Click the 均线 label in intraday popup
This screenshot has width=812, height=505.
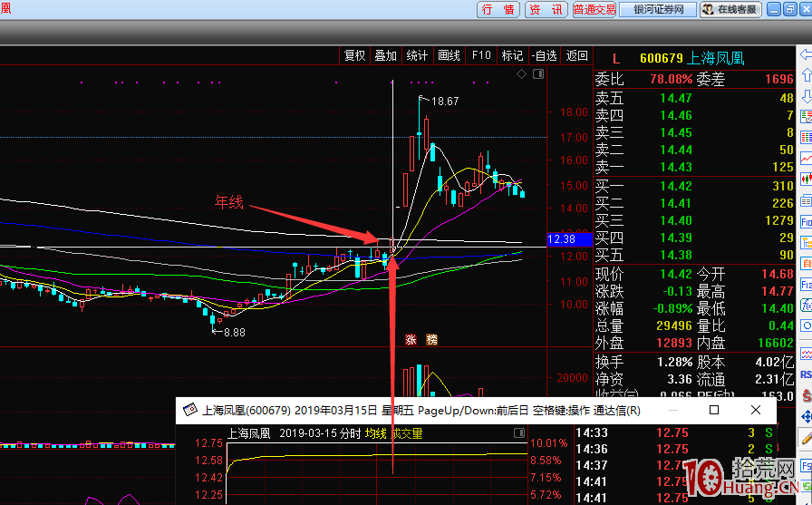(x=375, y=433)
